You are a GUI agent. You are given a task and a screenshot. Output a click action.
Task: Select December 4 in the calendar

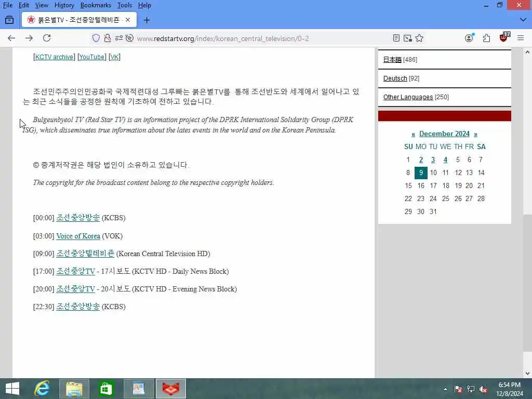click(x=445, y=160)
